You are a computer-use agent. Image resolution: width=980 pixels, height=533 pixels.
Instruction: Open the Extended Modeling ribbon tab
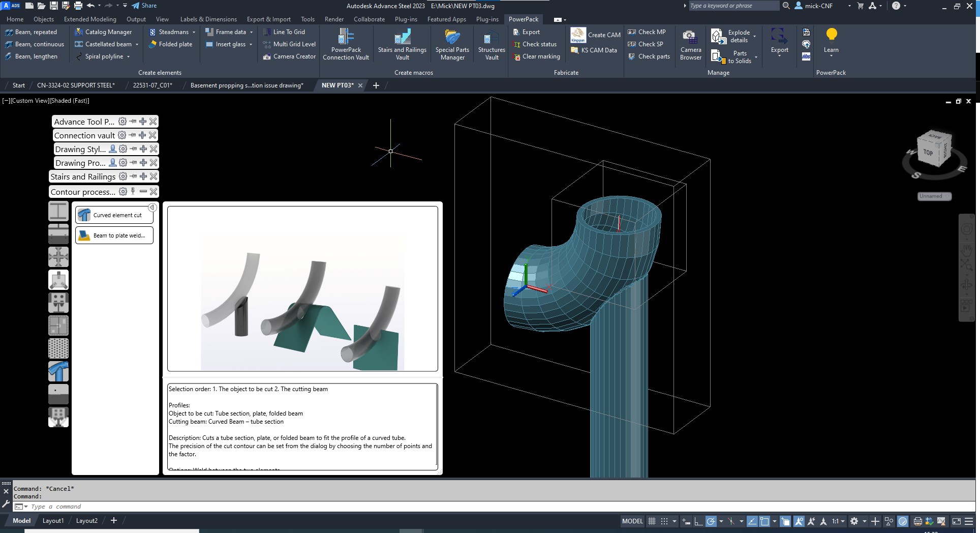90,19
